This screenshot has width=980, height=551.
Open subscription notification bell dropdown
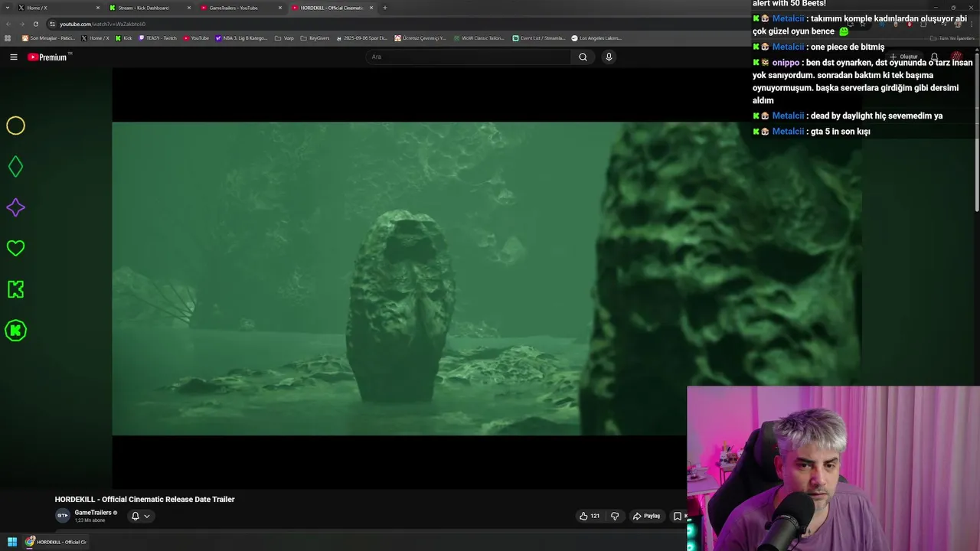(140, 516)
